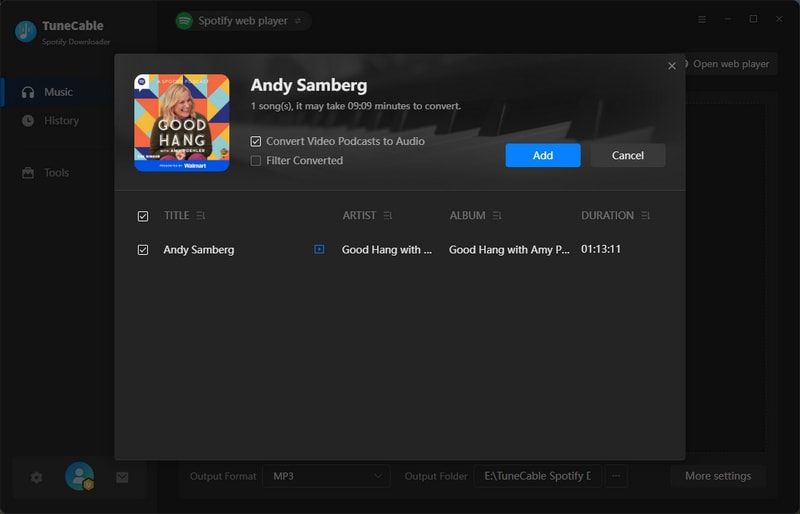This screenshot has width=800, height=514.
Task: Enable the Filter Converted checkbox
Action: tap(256, 161)
